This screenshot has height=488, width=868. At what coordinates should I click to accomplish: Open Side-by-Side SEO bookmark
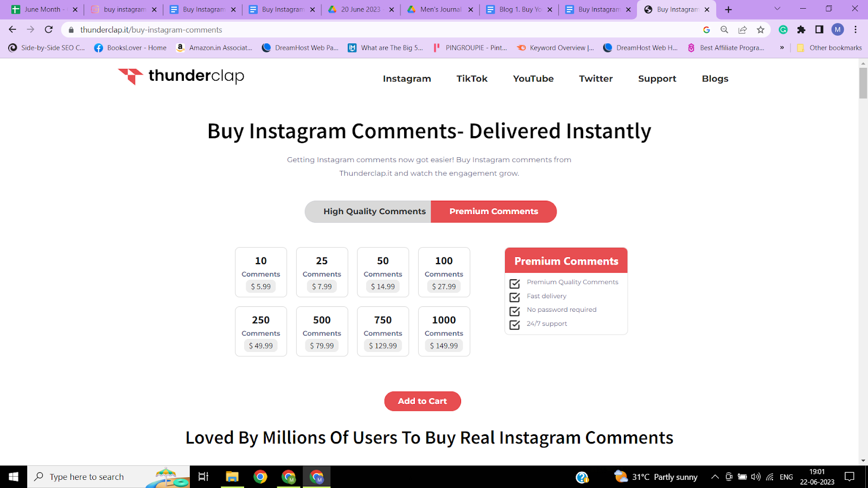[47, 48]
